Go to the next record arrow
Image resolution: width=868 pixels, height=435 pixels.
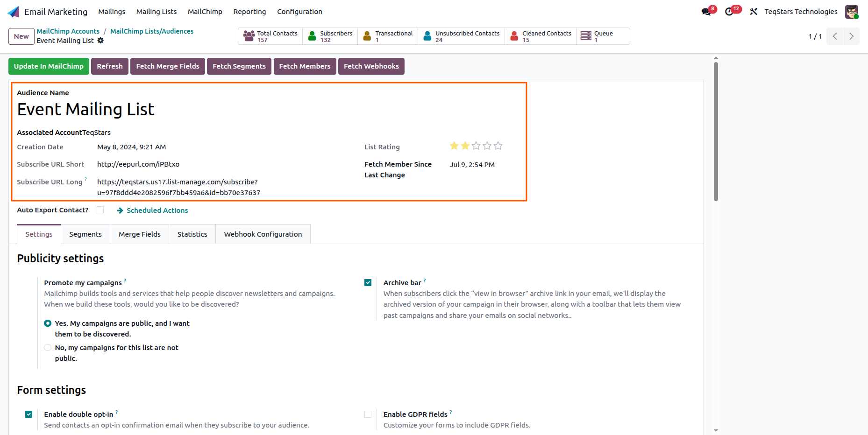coord(851,36)
